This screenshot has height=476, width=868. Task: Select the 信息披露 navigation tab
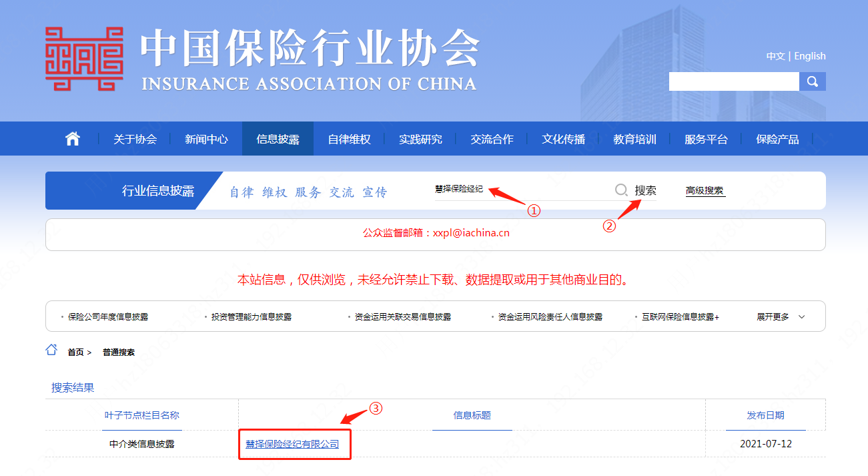[278, 140]
